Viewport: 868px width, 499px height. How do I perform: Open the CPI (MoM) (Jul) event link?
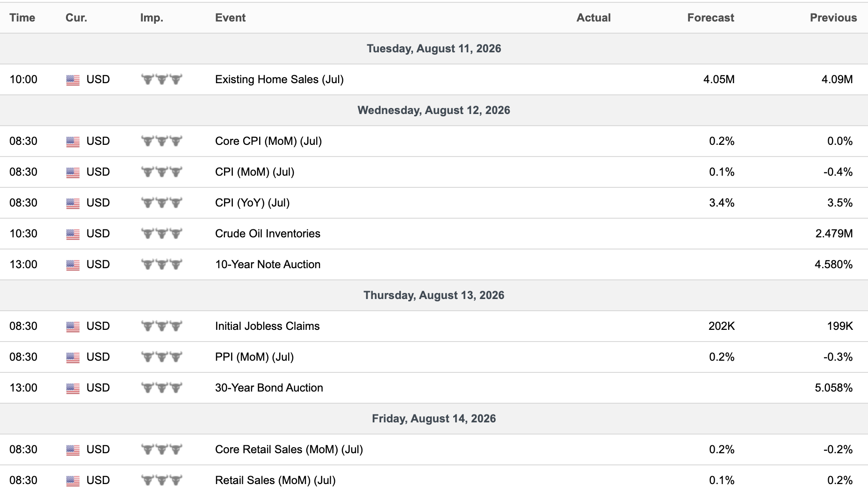click(254, 172)
